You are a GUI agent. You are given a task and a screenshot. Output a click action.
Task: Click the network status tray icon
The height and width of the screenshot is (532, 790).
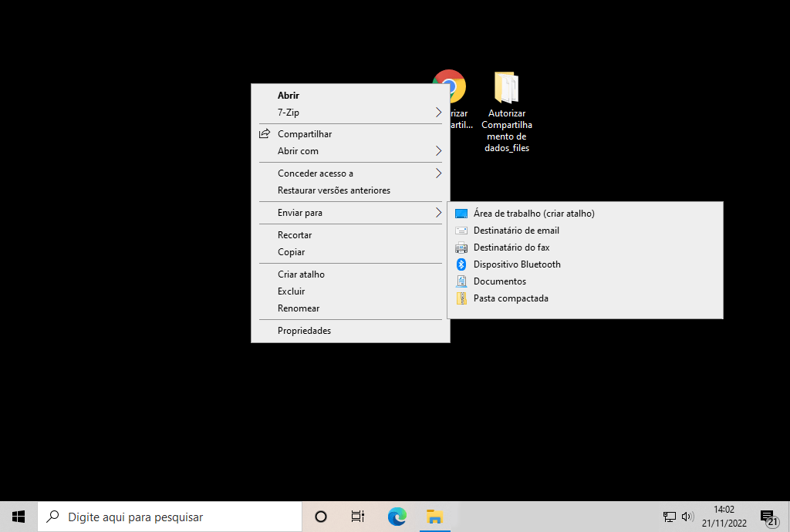[x=669, y=517]
